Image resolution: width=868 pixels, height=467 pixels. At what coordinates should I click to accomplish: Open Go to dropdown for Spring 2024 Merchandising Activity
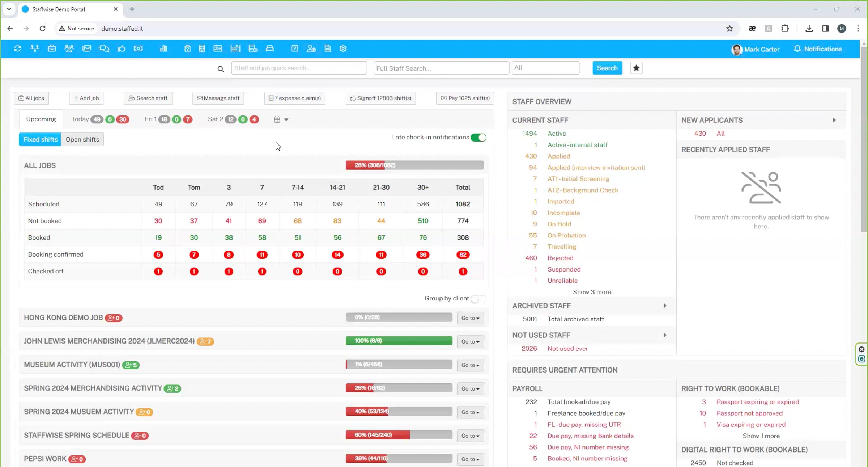coord(470,388)
